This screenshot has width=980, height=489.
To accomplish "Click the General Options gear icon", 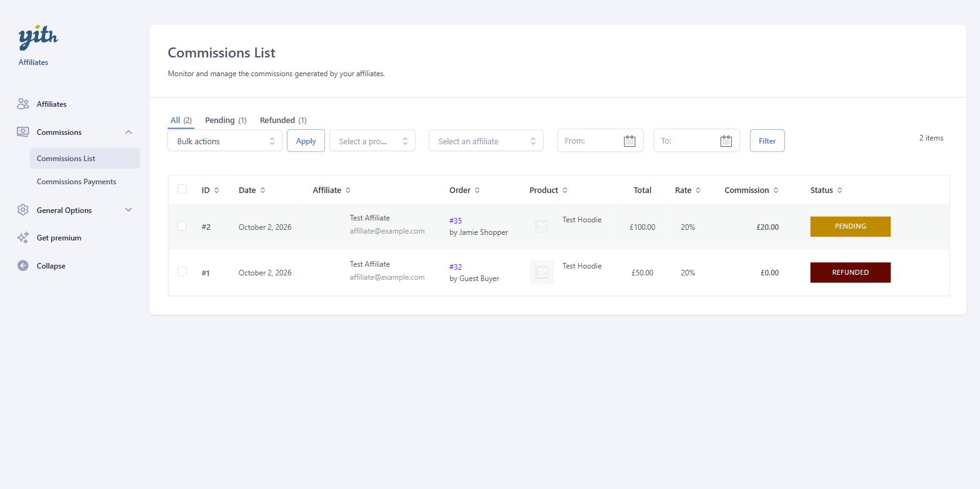I will point(23,210).
